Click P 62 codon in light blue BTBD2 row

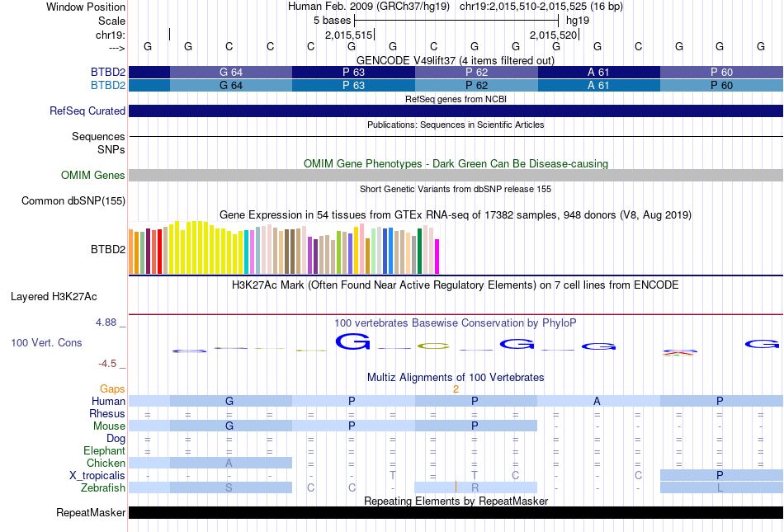[x=476, y=86]
